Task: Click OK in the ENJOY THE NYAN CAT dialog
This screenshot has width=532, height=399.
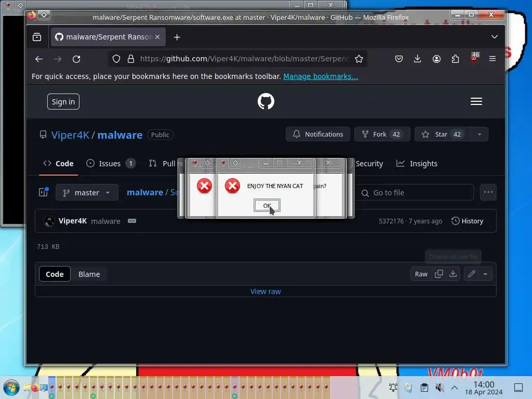Action: coord(267,206)
